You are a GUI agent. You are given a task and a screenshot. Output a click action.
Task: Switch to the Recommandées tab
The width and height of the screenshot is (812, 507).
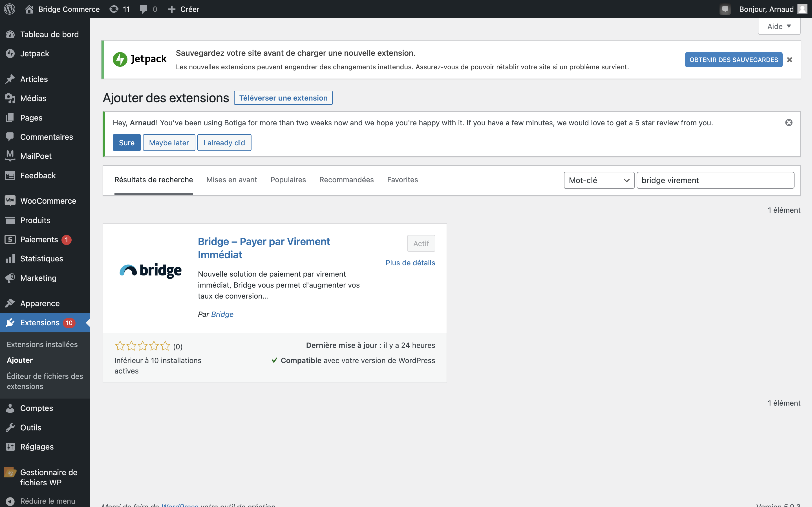tap(346, 180)
